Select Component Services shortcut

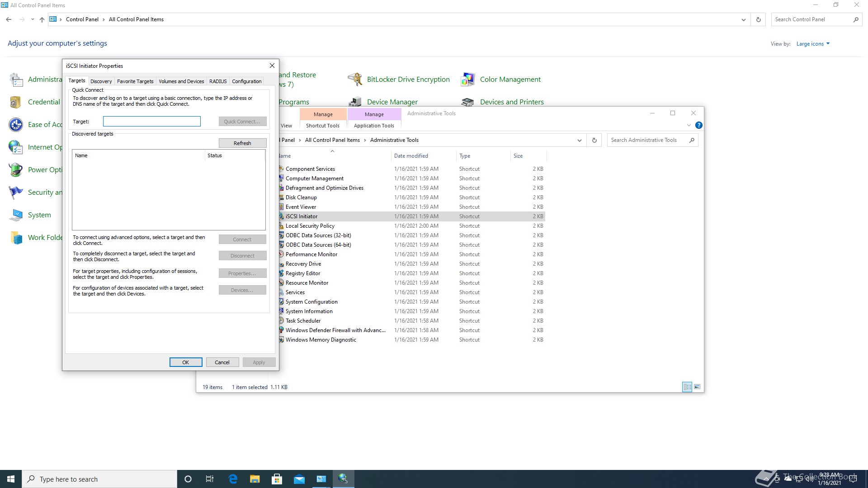(x=310, y=169)
